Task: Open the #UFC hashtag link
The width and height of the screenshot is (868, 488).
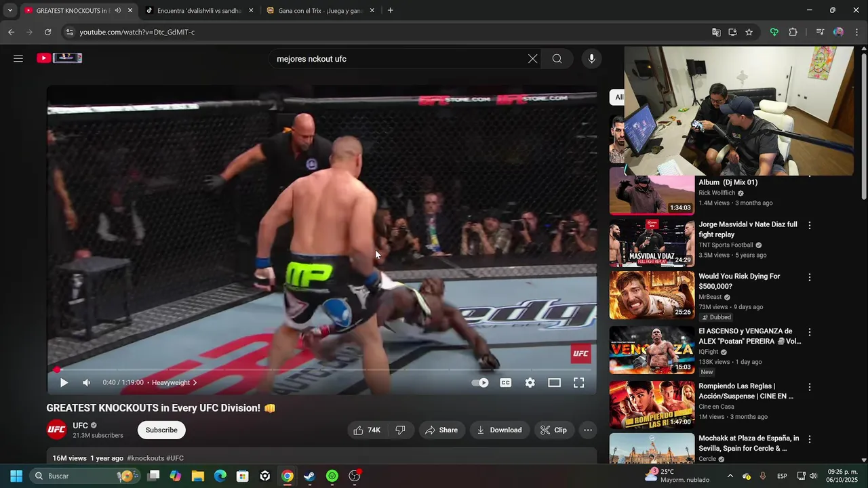Action: pyautogui.click(x=175, y=458)
